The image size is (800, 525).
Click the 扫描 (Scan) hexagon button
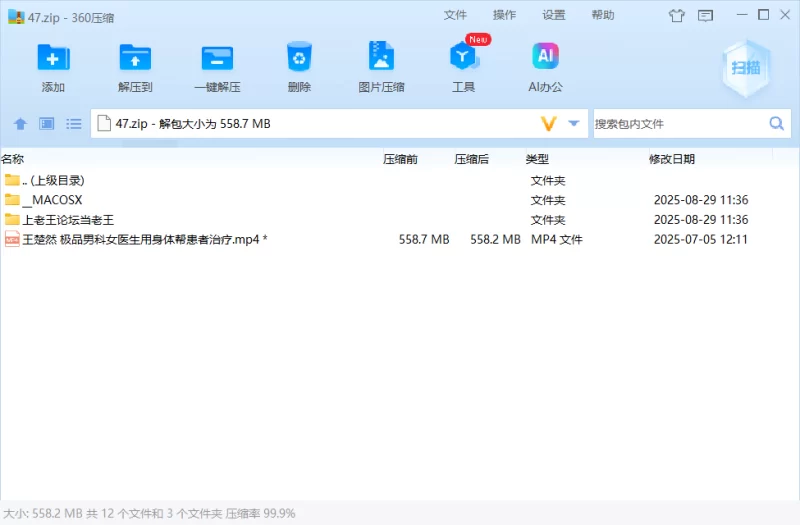pos(746,68)
